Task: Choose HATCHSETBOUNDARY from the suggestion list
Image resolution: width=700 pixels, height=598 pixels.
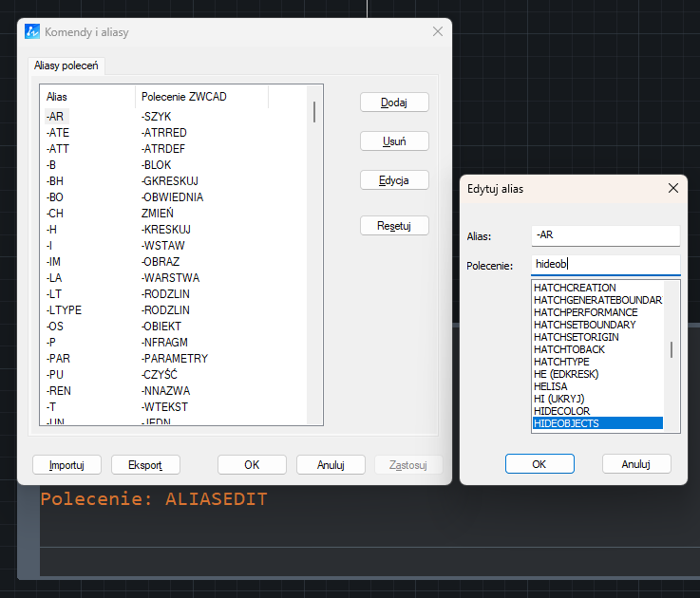Action: pos(598,325)
